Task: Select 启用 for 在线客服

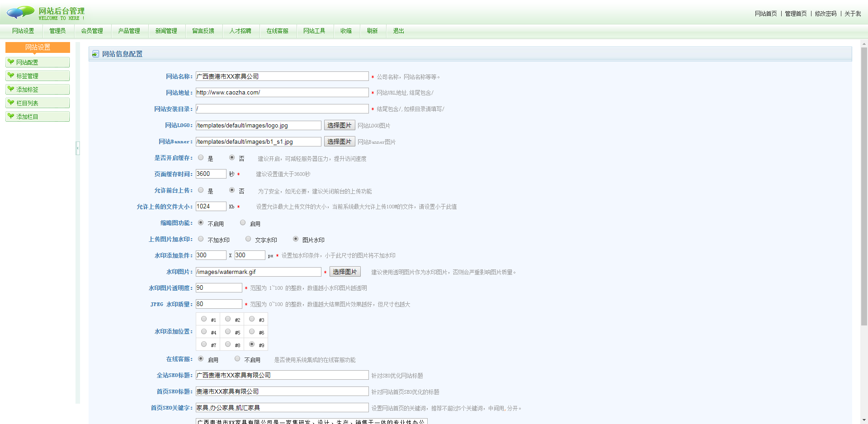Action: click(x=201, y=359)
